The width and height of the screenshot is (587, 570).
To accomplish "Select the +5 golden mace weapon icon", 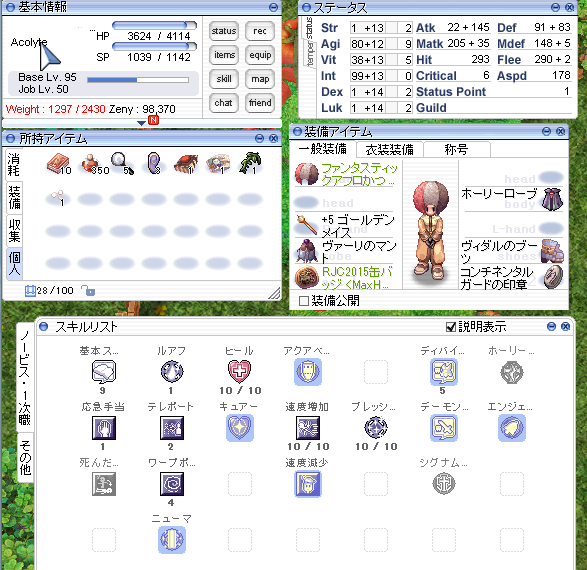I will pyautogui.click(x=306, y=224).
